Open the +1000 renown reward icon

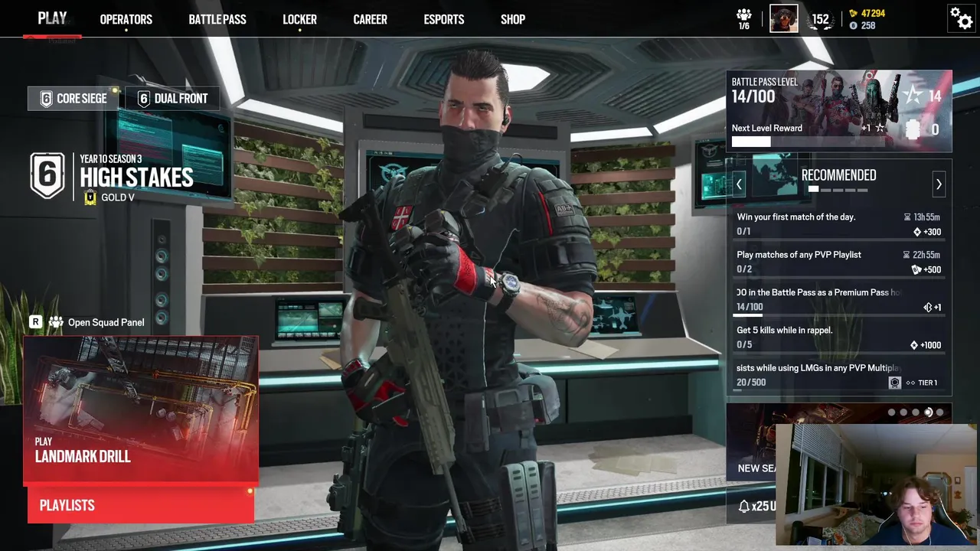pos(914,345)
